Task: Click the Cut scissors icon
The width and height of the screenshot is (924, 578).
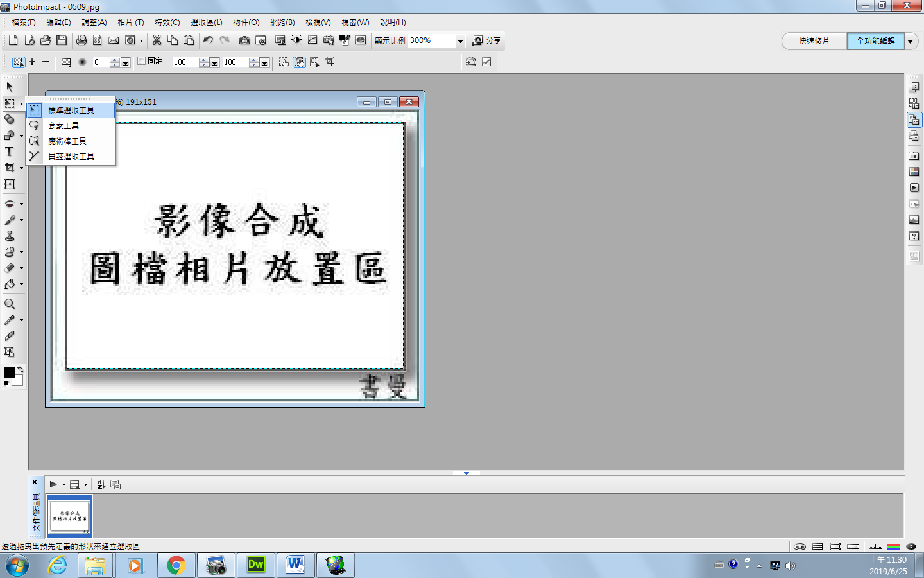Action: (157, 40)
